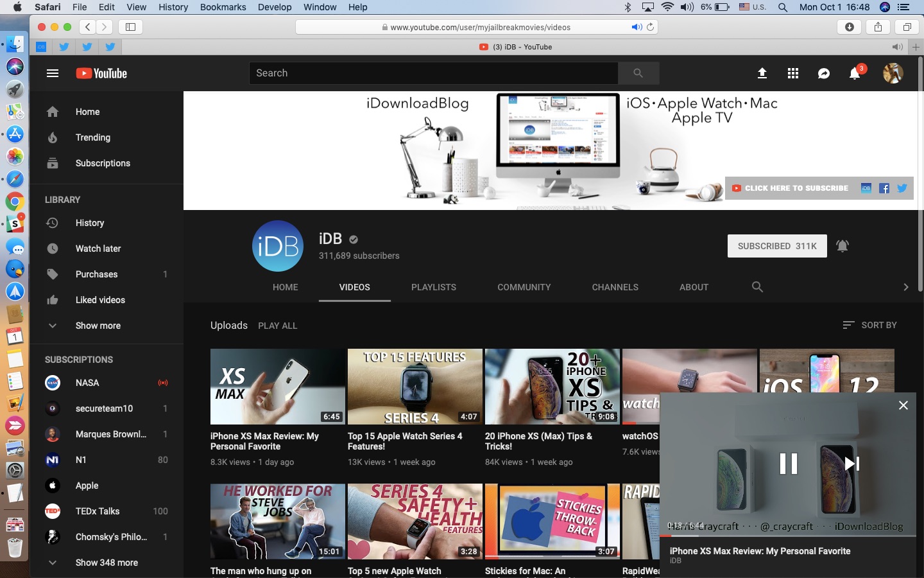This screenshot has height=578, width=924.
Task: Open Safari downloads button
Action: click(x=850, y=27)
